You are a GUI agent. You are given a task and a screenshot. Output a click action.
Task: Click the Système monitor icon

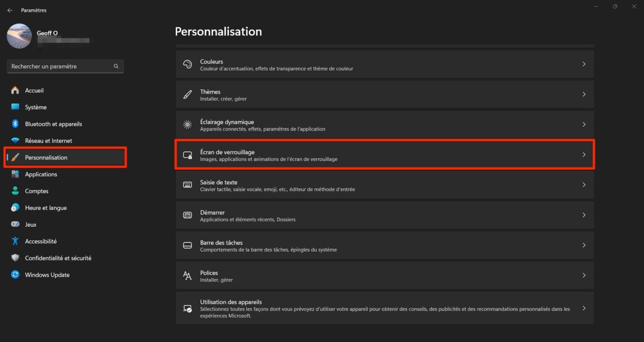pos(15,107)
